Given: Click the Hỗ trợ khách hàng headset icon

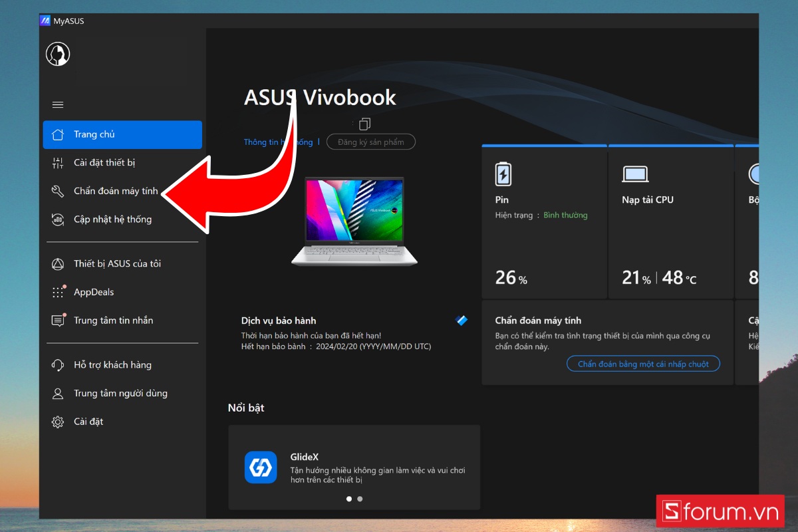Looking at the screenshot, I should tap(58, 365).
